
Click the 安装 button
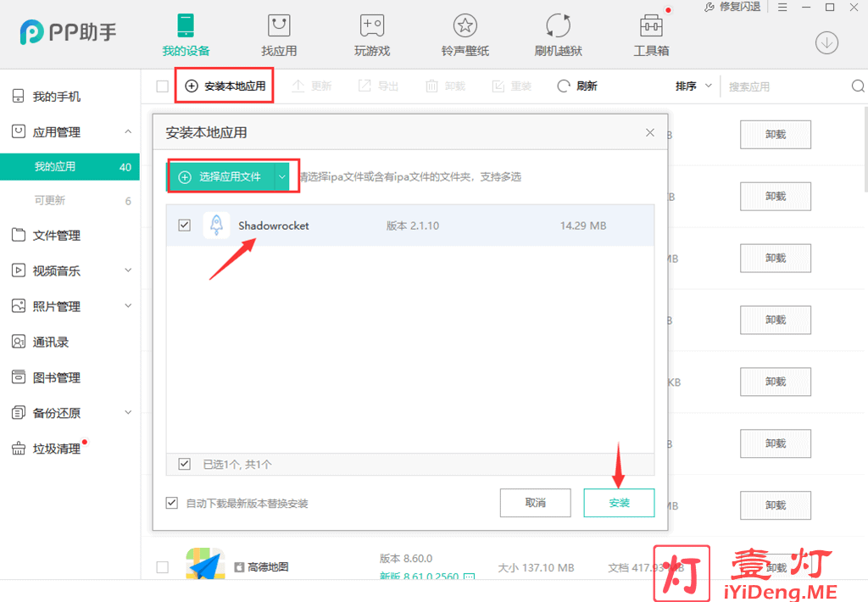(x=619, y=502)
